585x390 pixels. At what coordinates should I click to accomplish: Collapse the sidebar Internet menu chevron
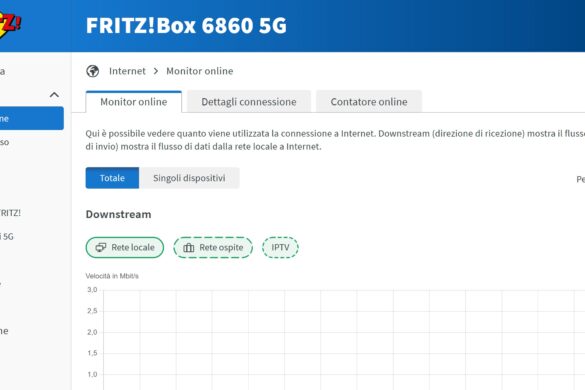[x=54, y=95]
